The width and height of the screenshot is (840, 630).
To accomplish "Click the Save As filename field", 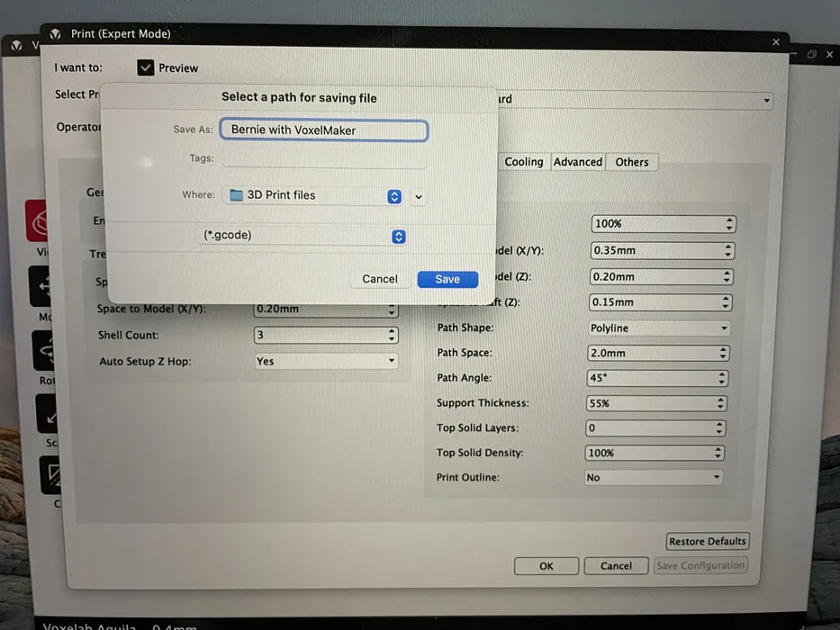I will [x=323, y=130].
